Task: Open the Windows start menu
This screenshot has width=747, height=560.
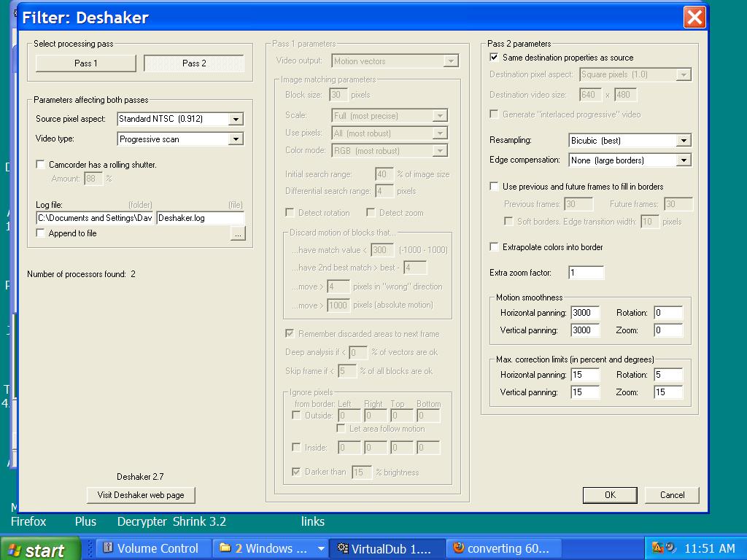Action: (40, 549)
